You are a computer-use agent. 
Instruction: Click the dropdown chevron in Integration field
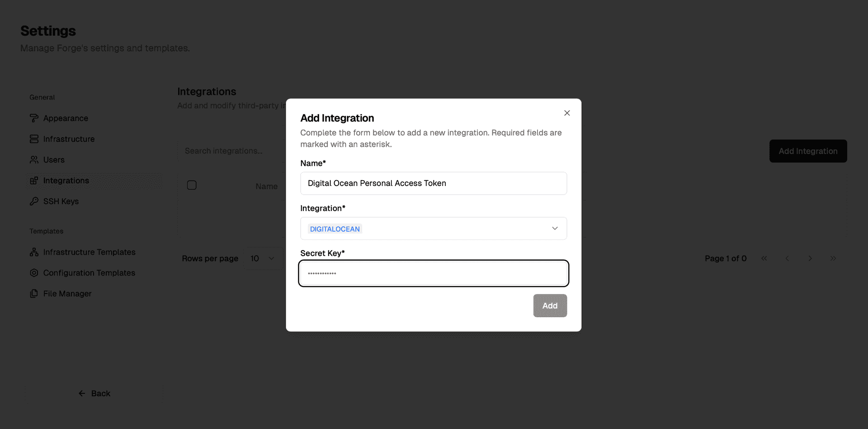(555, 228)
